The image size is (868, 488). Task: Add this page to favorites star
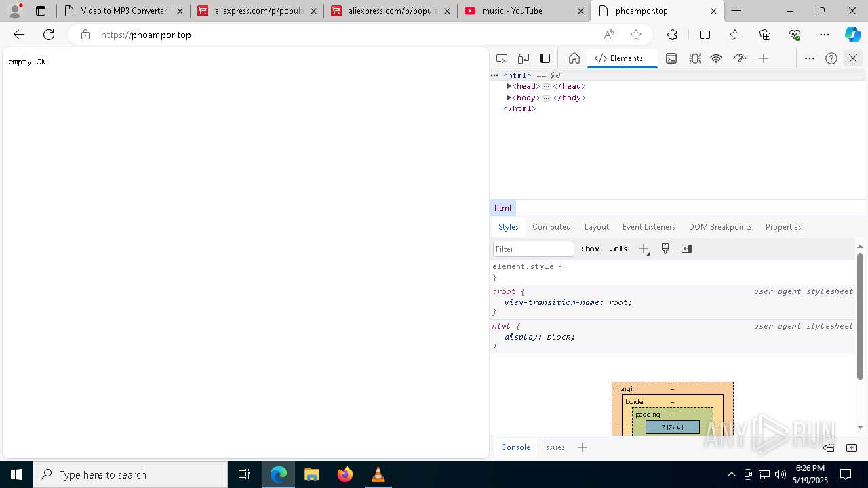(x=635, y=35)
